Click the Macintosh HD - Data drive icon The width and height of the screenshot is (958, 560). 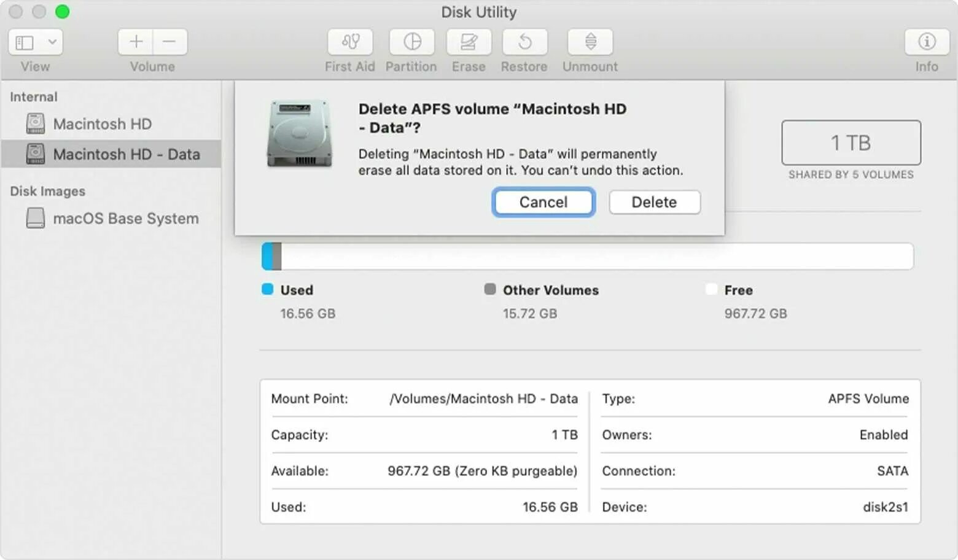(x=36, y=154)
